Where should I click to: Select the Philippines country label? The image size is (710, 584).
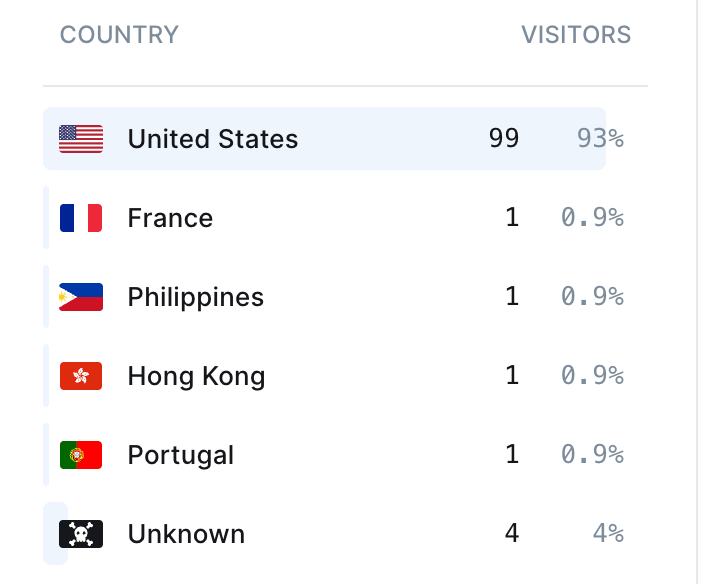pyautogui.click(x=196, y=297)
